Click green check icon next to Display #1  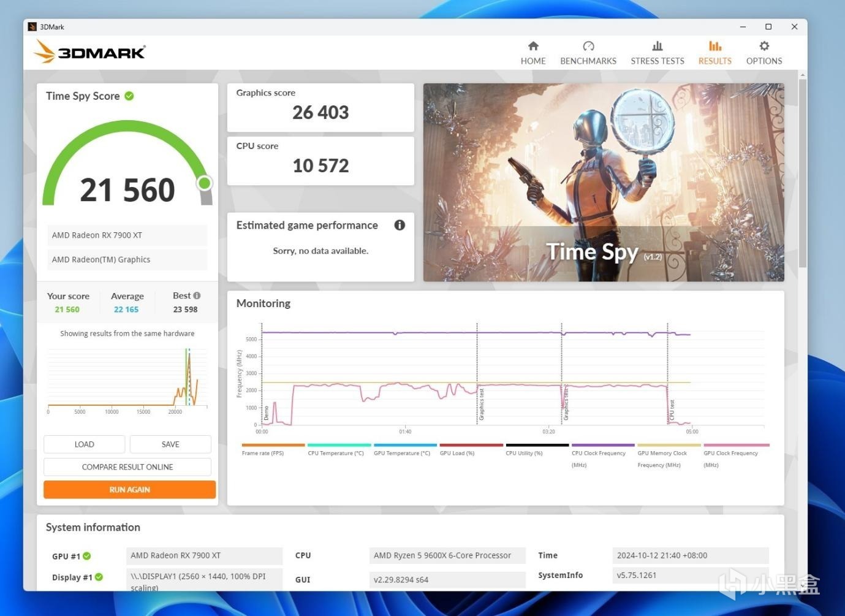coord(99,577)
